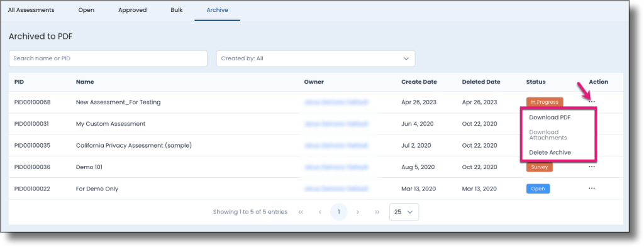
Task: Select PID00100031 cell
Action: (31, 124)
